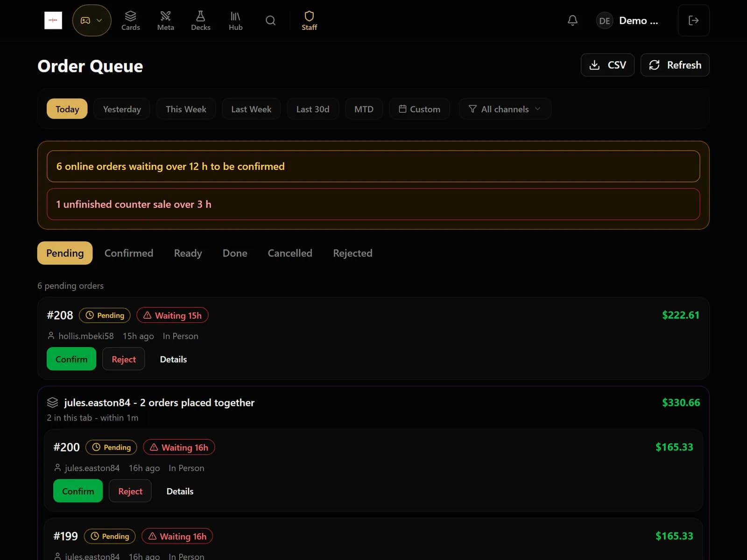Click order number #208

[60, 315]
